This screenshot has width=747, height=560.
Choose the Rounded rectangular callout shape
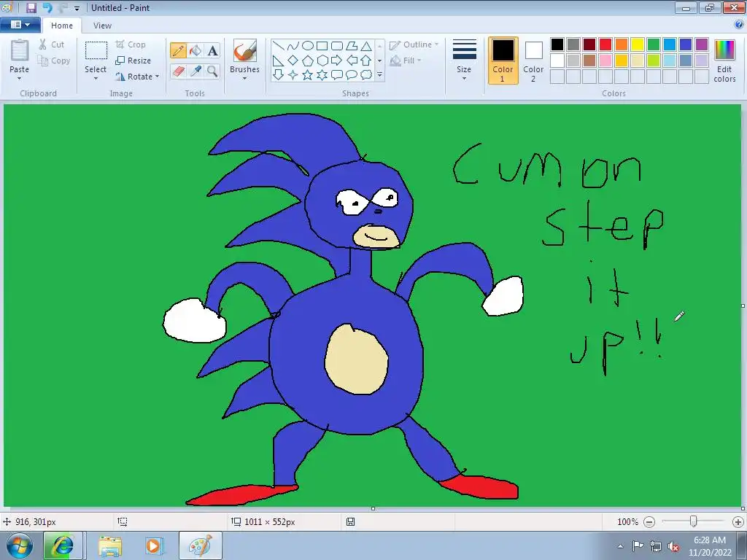tap(337, 75)
